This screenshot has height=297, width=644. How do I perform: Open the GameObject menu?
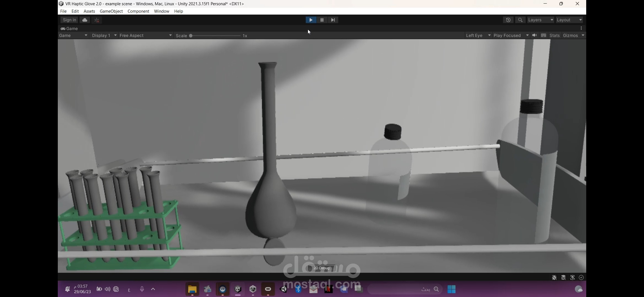click(x=111, y=11)
